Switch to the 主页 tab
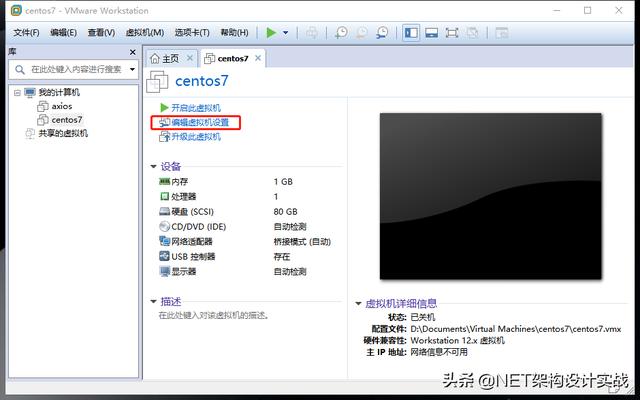The height and width of the screenshot is (400, 640). pyautogui.click(x=171, y=59)
